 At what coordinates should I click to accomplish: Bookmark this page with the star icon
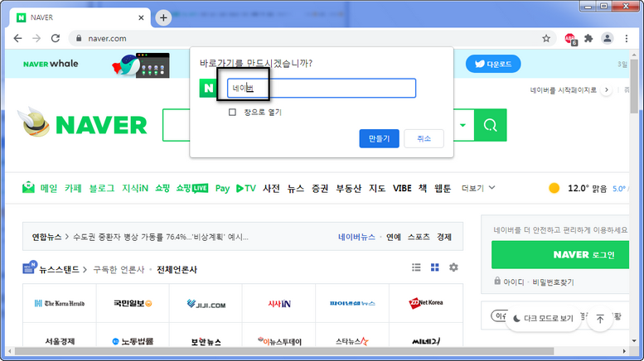tap(546, 39)
